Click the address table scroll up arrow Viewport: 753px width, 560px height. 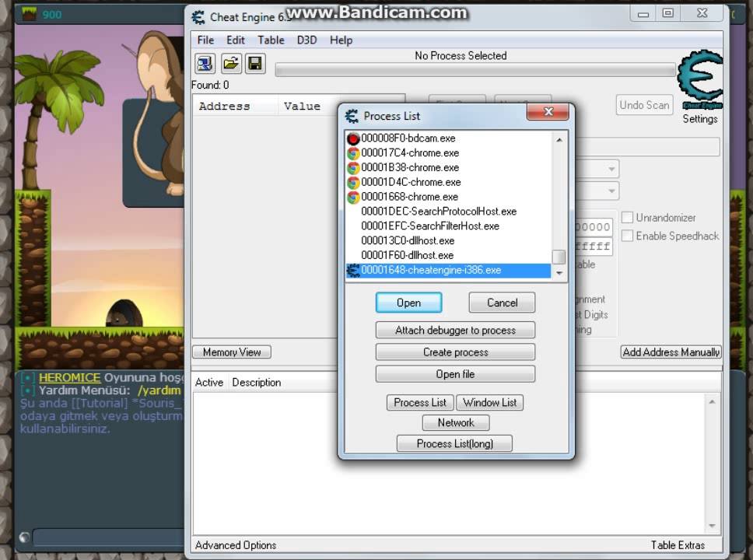(x=713, y=402)
